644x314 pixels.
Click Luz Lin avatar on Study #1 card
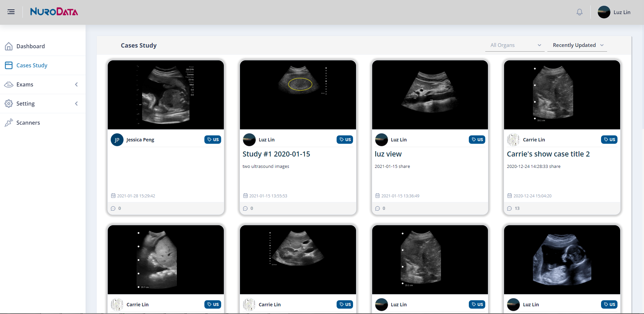(249, 140)
